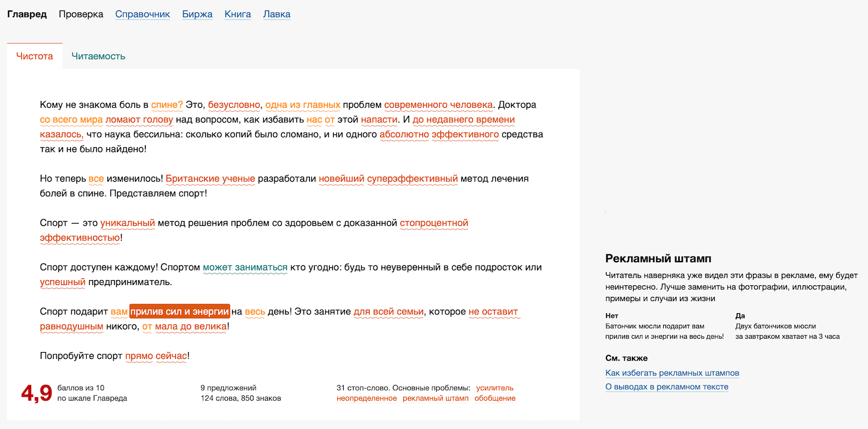Open 'О выводах в рекламном тексте' link
Viewport: 868px width, 429px height.
coord(667,387)
